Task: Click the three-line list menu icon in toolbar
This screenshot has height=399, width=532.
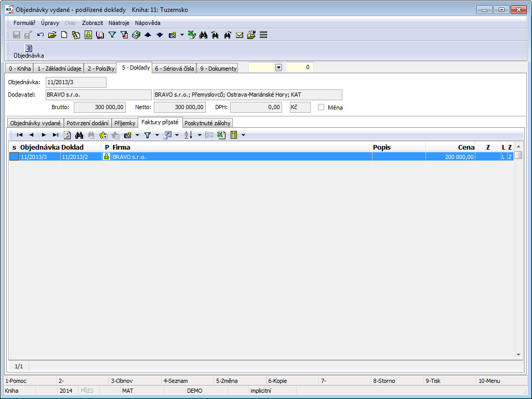Action: [263, 35]
